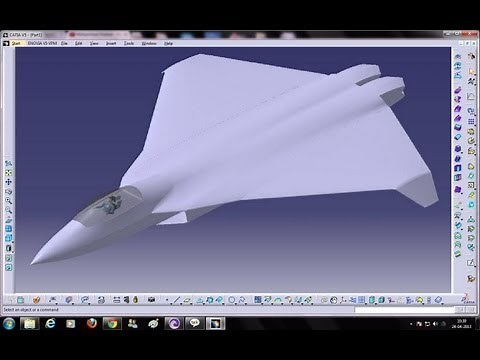Screen dimensions: 480x360
Task: Open the volume control in system tray
Action: click(435, 324)
